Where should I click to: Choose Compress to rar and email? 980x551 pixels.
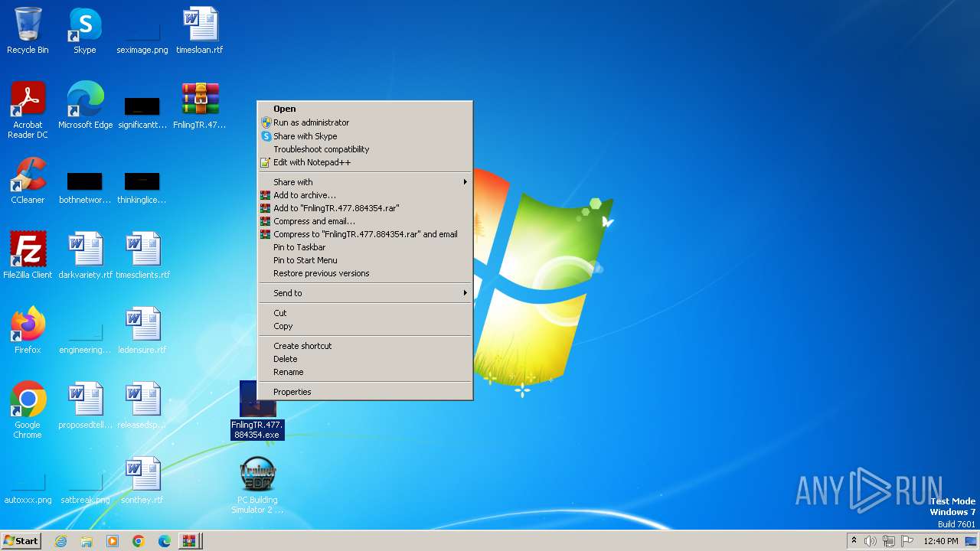click(x=364, y=234)
